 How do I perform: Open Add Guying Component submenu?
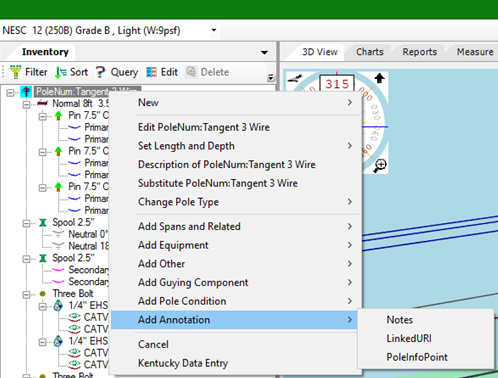click(235, 282)
